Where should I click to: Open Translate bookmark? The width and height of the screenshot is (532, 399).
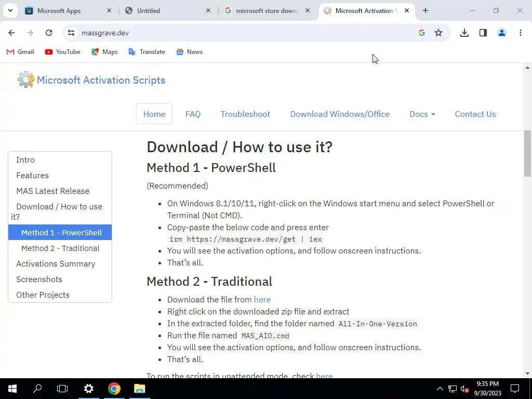tap(147, 52)
